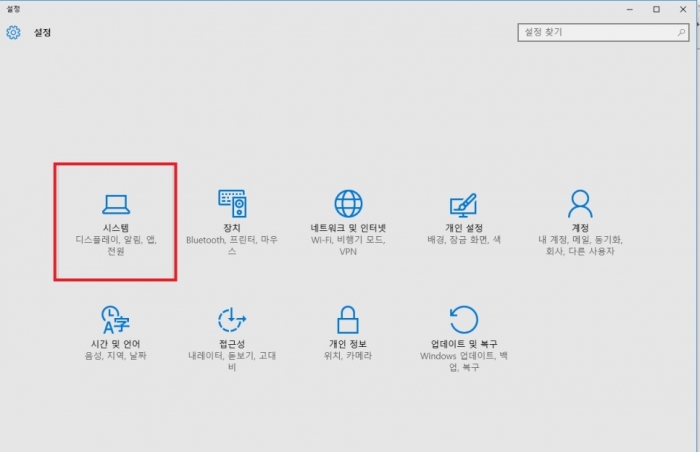The image size is (700, 452).
Task: Click the Wi-Fi, 비행기 모드, VPN description
Action: (x=348, y=246)
